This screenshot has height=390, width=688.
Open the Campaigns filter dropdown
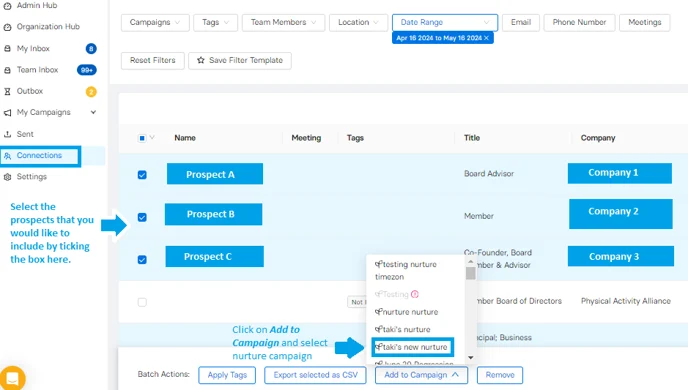(x=155, y=22)
